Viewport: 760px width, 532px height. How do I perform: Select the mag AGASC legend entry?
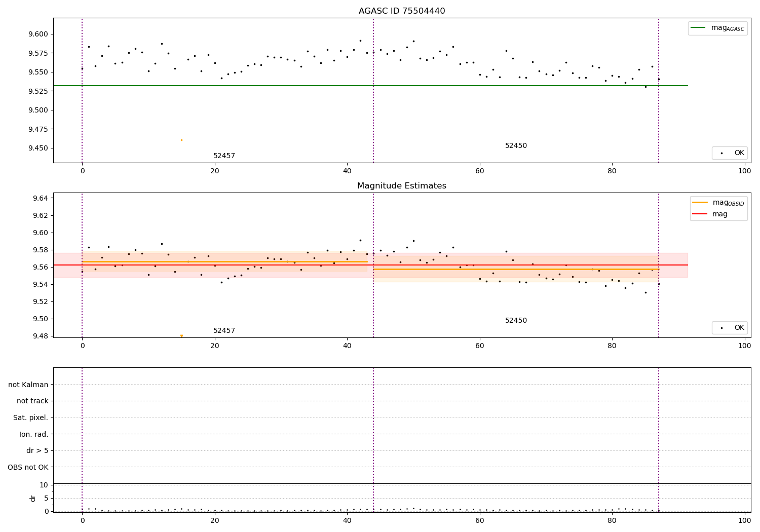pos(717,28)
